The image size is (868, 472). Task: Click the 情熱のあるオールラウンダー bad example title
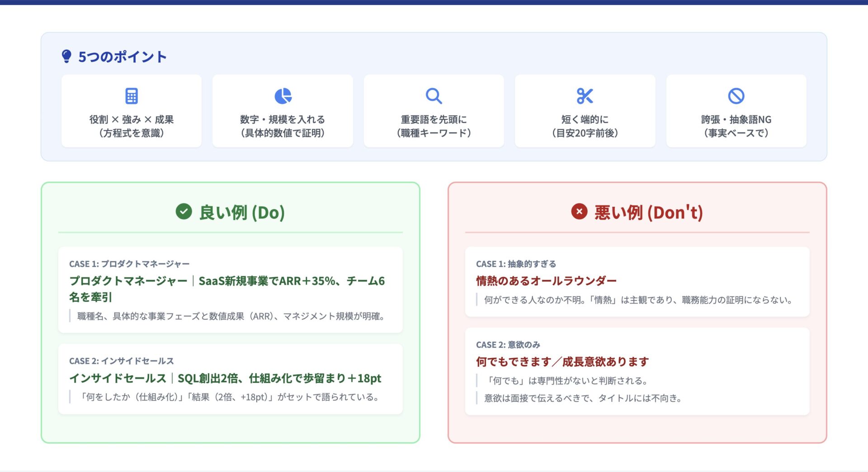pyautogui.click(x=546, y=281)
